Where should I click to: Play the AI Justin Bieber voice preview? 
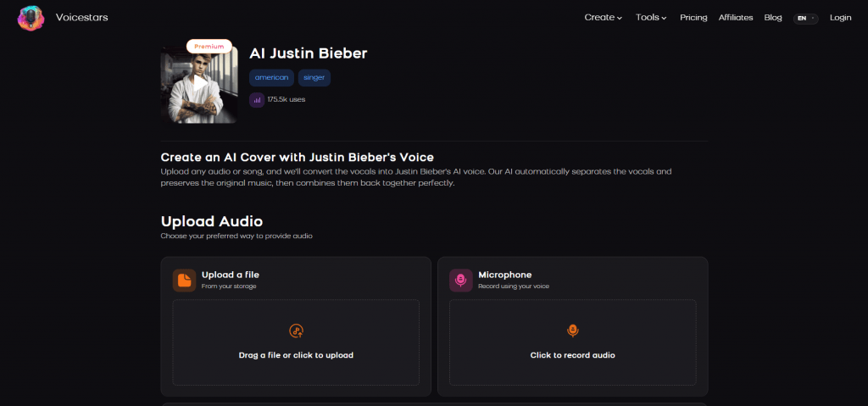[199, 84]
